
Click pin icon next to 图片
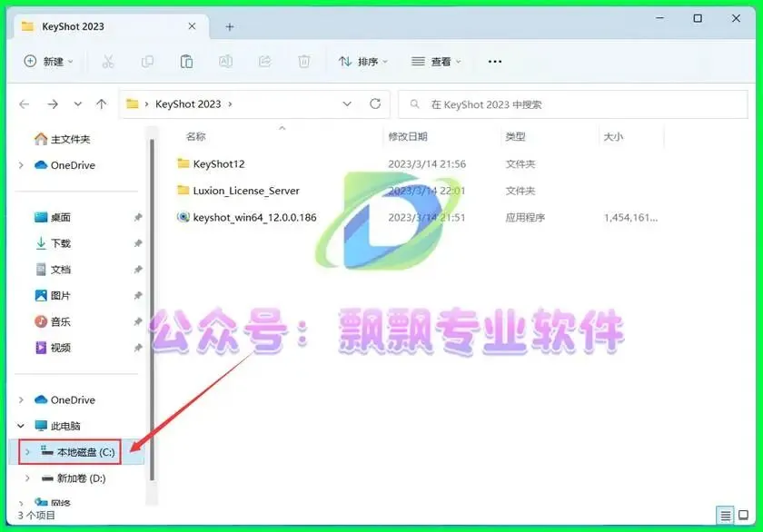click(x=138, y=296)
